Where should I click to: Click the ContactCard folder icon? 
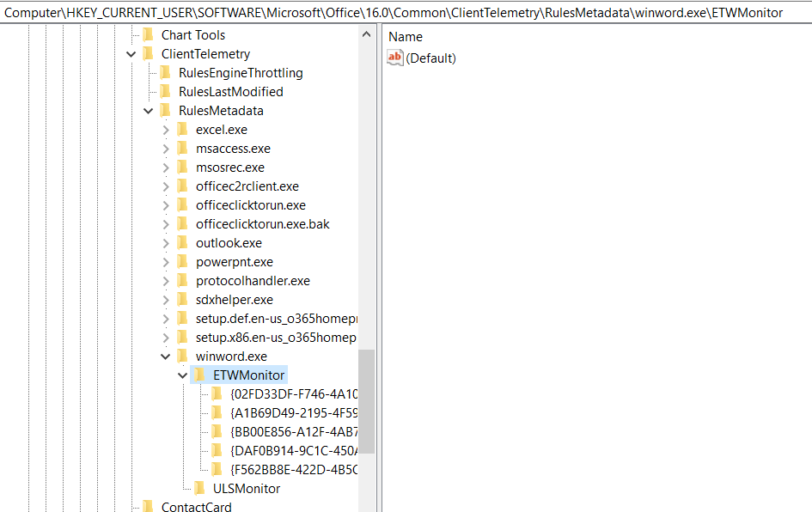tap(148, 506)
